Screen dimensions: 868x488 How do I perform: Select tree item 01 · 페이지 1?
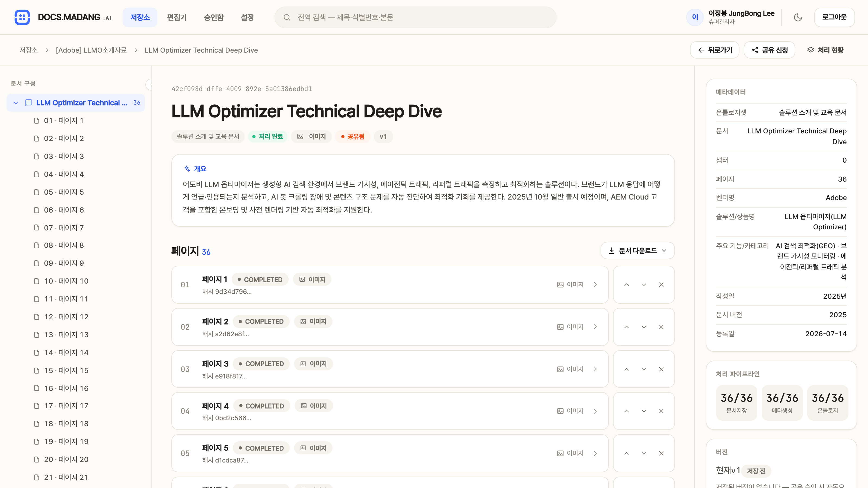coord(64,121)
